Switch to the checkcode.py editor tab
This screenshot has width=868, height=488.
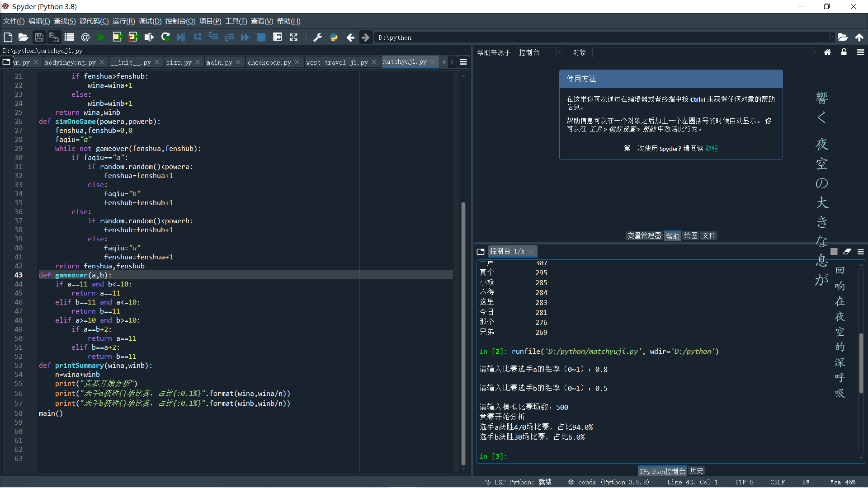[x=269, y=62]
